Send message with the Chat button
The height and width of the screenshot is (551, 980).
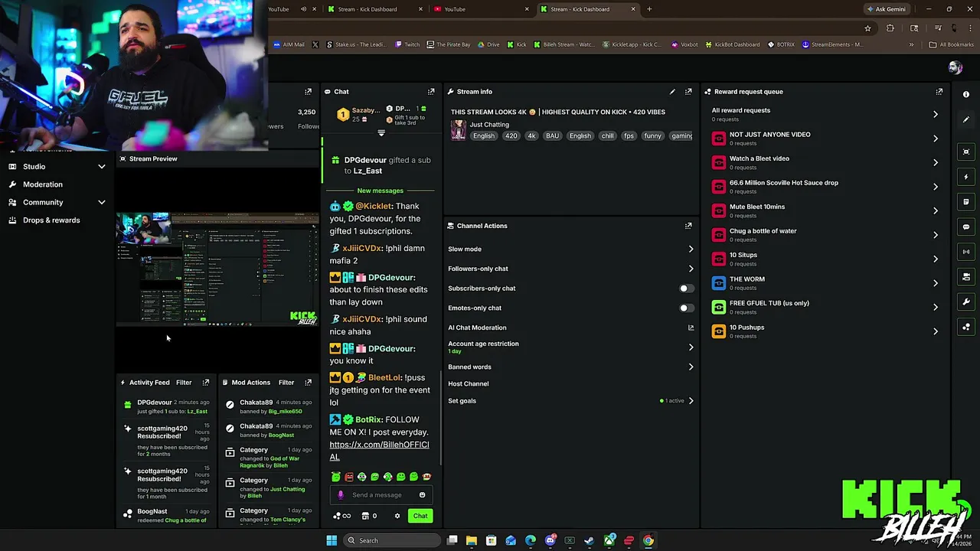[x=420, y=516]
